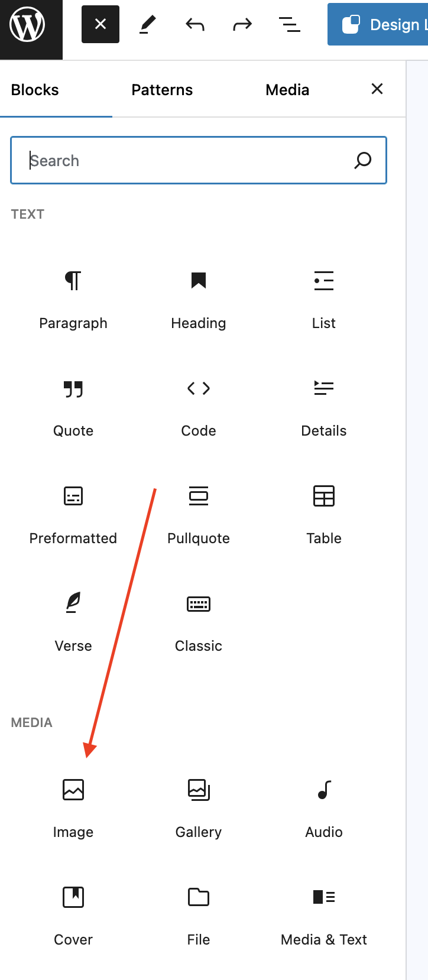Insert the Image block

(73, 807)
